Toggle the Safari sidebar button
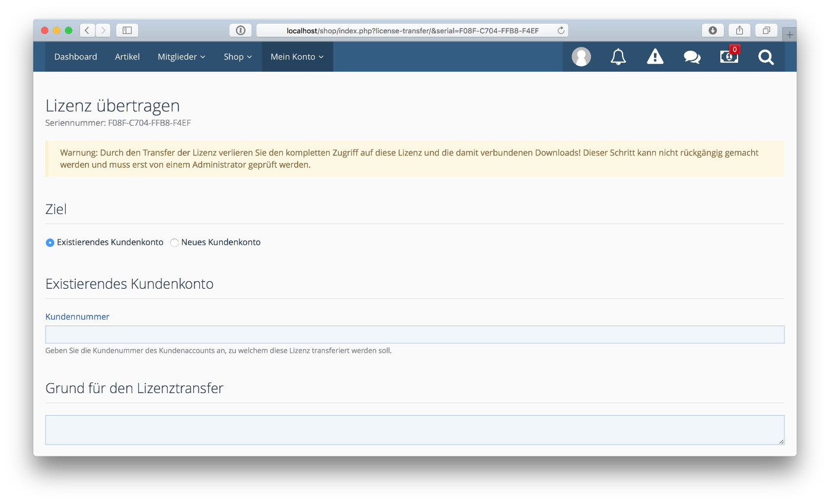Screen dimensions: 830x504 [127, 30]
